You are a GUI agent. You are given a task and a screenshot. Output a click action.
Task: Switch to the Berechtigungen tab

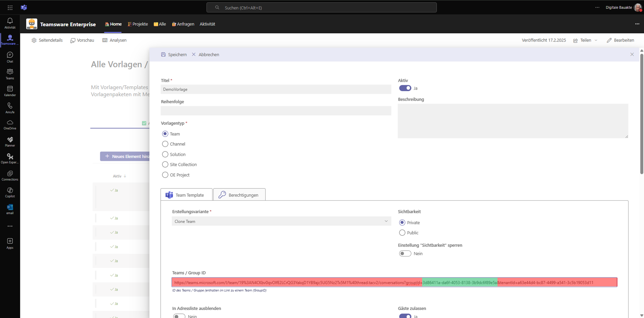239,195
